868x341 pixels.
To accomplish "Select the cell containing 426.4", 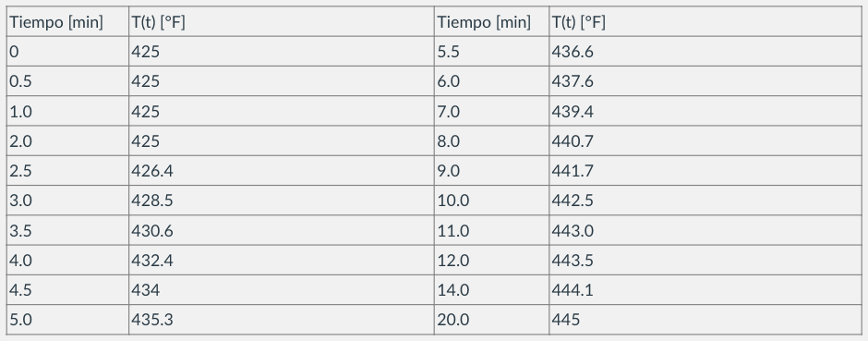I will click(282, 170).
